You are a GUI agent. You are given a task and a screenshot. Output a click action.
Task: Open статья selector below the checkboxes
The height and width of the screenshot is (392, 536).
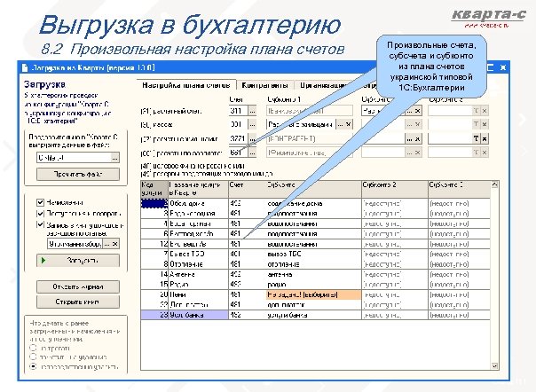coord(107,244)
